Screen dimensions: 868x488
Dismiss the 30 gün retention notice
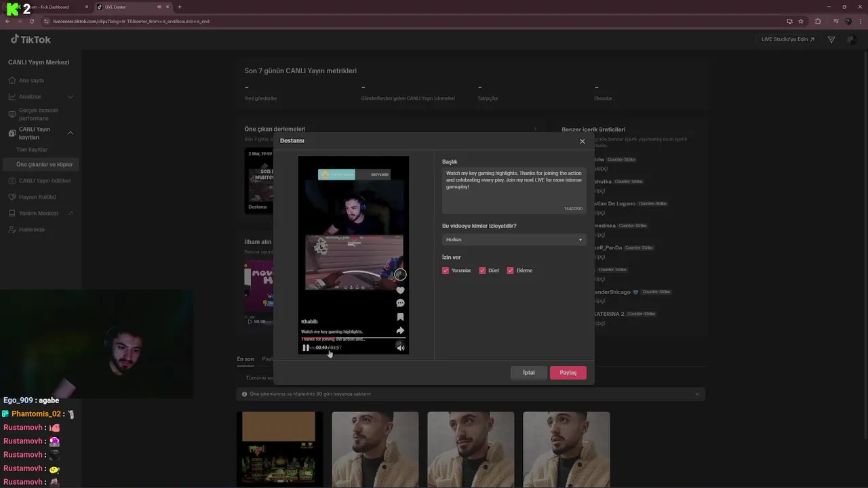(x=696, y=394)
